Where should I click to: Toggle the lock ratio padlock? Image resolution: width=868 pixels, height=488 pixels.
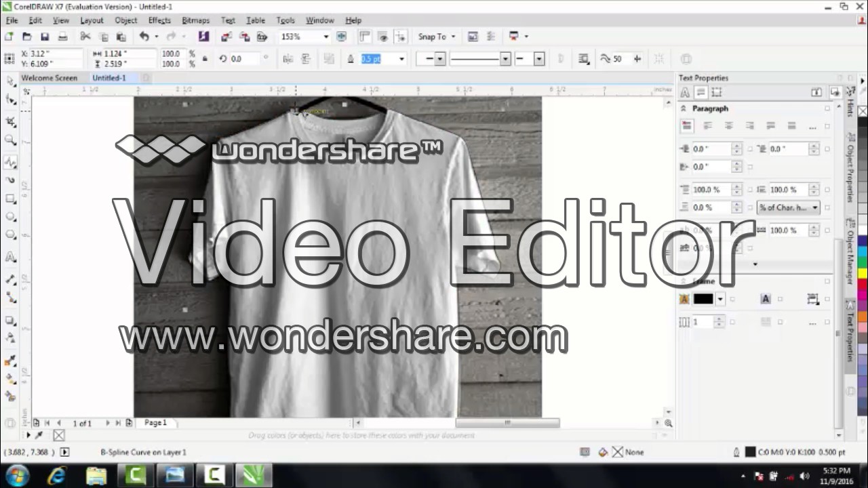tap(205, 59)
